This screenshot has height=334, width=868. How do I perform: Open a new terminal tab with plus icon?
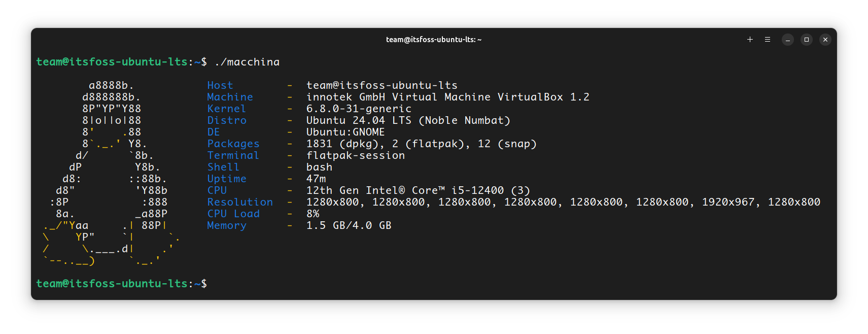pos(750,39)
